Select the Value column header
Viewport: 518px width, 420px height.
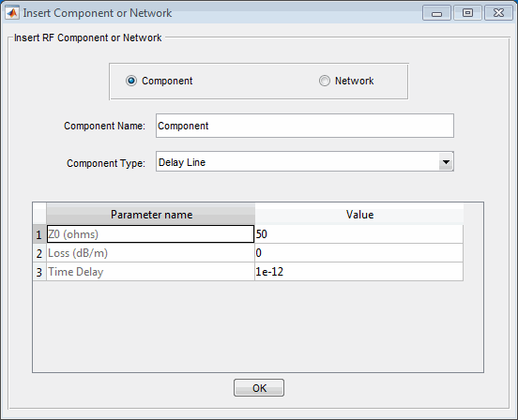359,215
